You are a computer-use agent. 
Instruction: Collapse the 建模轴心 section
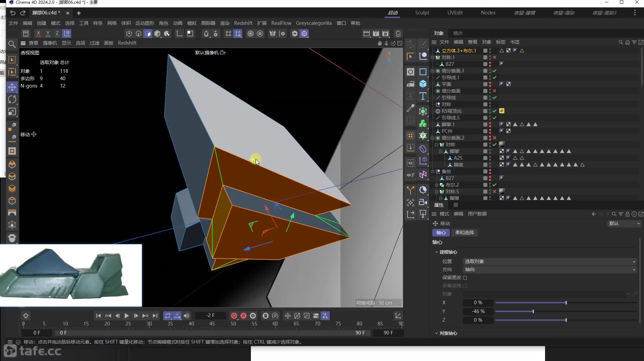coord(436,252)
